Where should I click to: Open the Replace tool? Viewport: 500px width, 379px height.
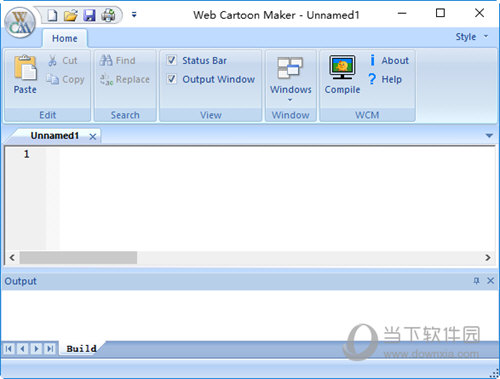(x=125, y=79)
